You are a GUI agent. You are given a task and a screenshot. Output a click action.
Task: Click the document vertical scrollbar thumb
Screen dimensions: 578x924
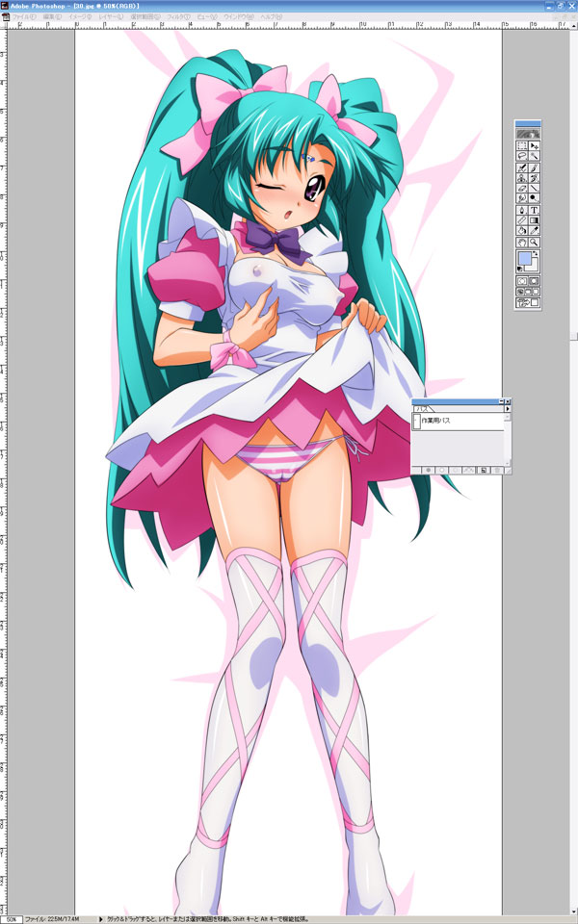[574, 336]
